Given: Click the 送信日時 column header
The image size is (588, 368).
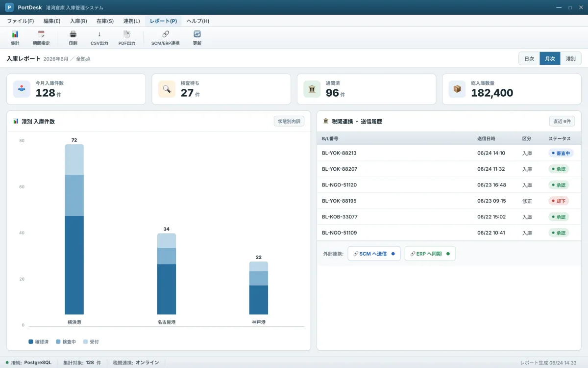Looking at the screenshot, I should click(486, 139).
